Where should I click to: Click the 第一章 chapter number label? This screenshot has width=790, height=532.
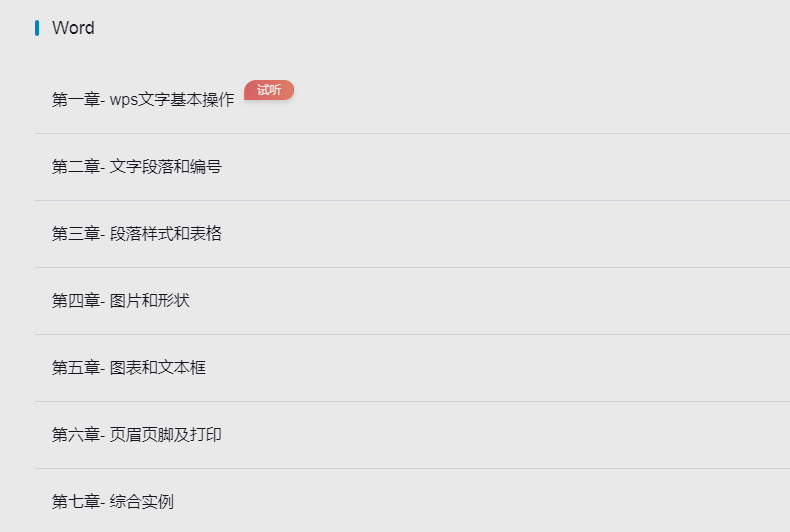tap(76, 100)
